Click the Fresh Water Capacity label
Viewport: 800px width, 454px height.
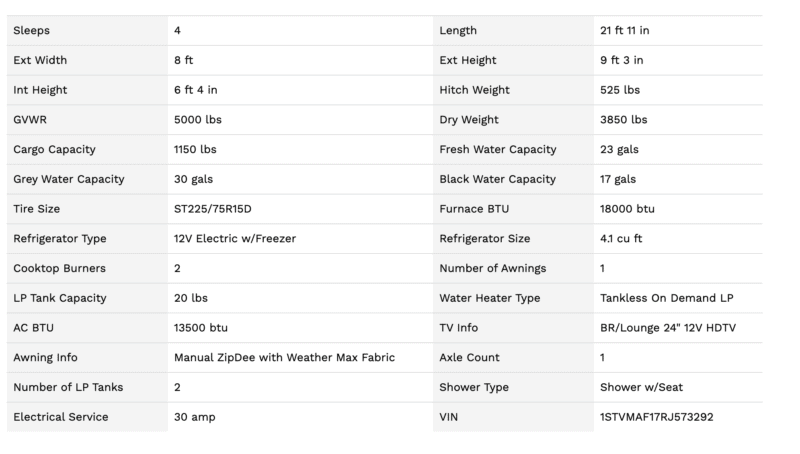pos(497,150)
